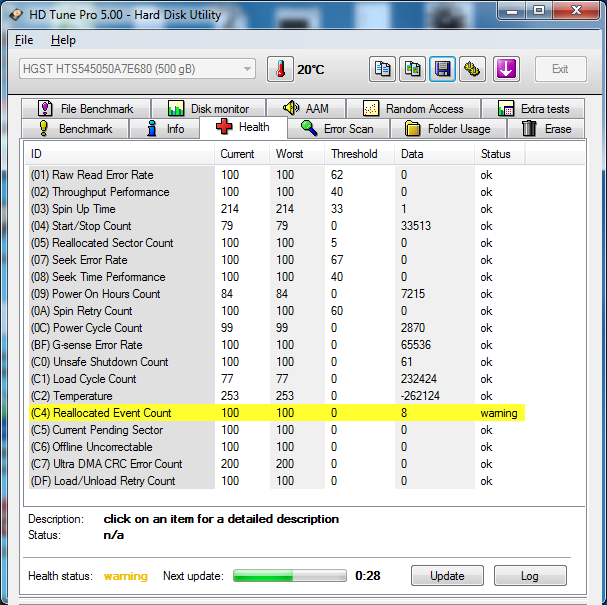Click the Next update progress bar
The height and width of the screenshot is (605, 607).
pyautogui.click(x=289, y=576)
